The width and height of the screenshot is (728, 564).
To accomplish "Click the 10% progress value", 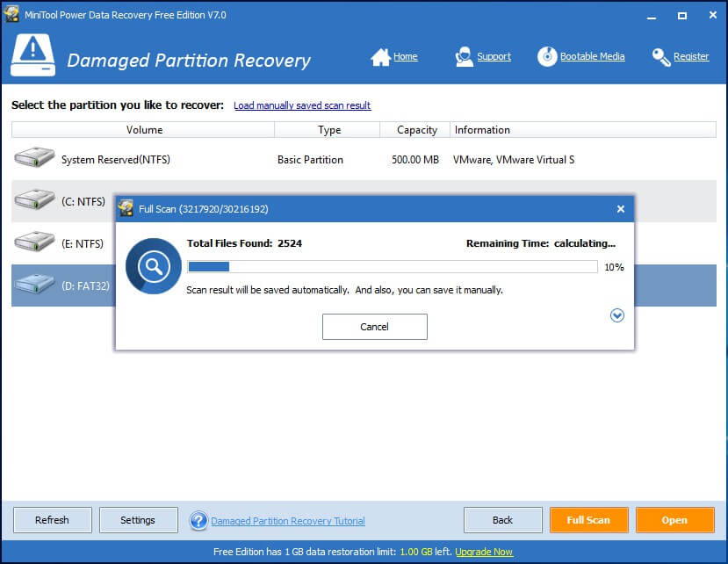I will tap(614, 267).
